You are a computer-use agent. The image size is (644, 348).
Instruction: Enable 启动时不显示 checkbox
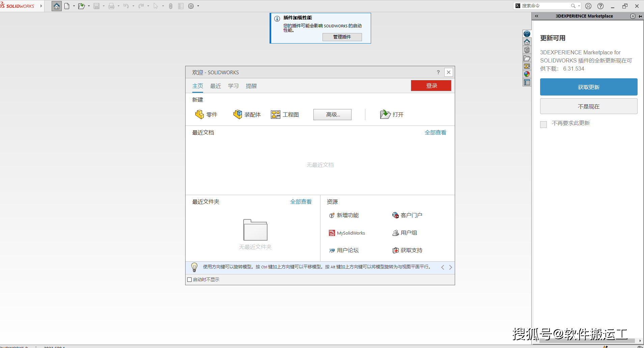tap(190, 279)
